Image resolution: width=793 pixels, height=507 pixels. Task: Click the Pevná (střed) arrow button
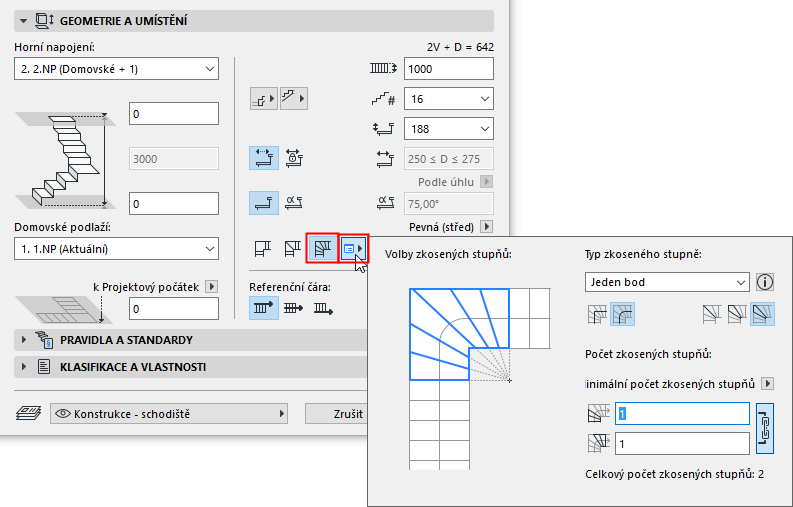486,227
